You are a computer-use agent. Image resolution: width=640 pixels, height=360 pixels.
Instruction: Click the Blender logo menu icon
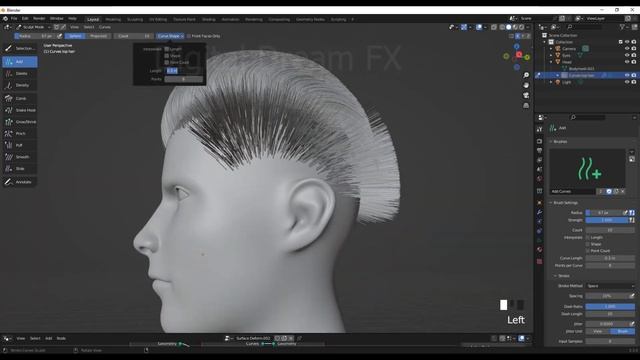(5, 19)
